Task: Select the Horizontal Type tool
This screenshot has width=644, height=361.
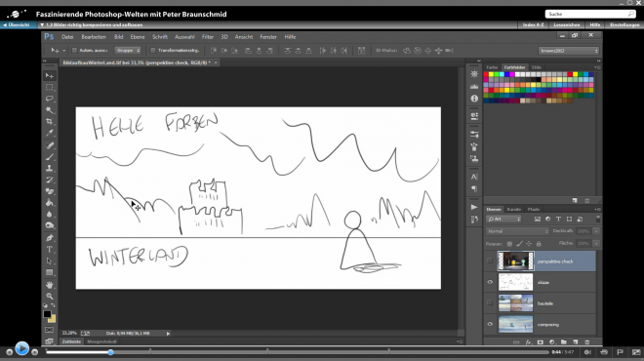Action: pyautogui.click(x=50, y=250)
